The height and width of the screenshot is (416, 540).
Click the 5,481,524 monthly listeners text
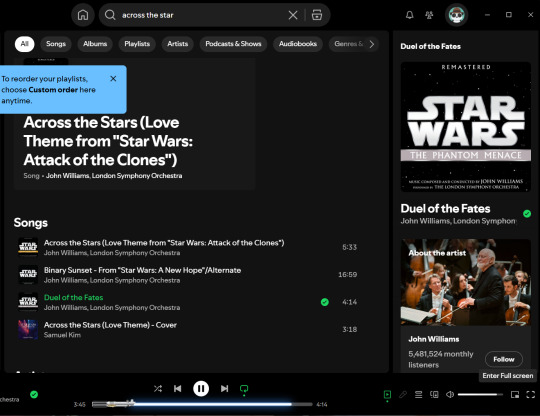click(x=441, y=360)
